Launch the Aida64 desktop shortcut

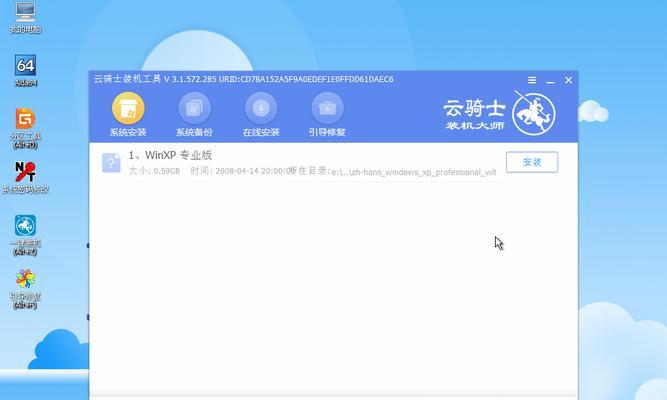pyautogui.click(x=26, y=70)
